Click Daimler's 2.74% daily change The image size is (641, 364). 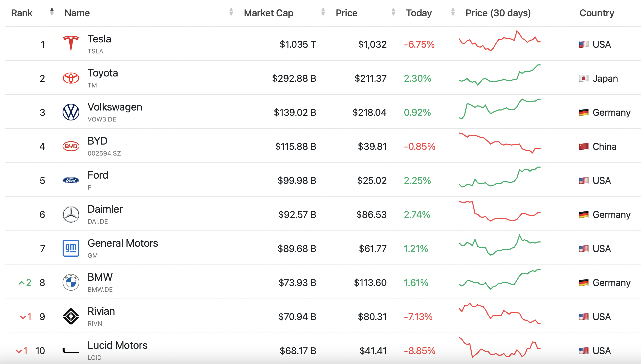(x=417, y=215)
